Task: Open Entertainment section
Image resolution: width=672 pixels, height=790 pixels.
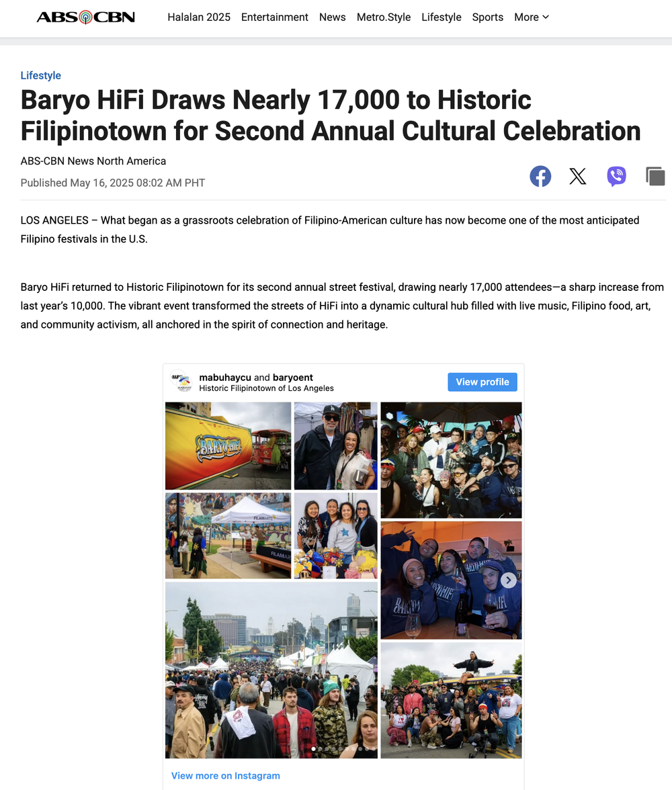Action: click(274, 17)
